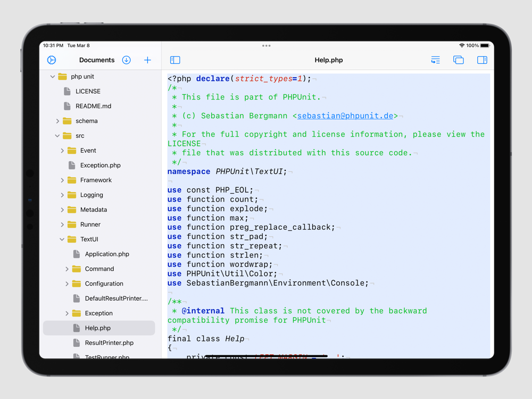Screen dimensions: 532x399
Task: Expand the Exception folder chevron
Action: click(67, 313)
